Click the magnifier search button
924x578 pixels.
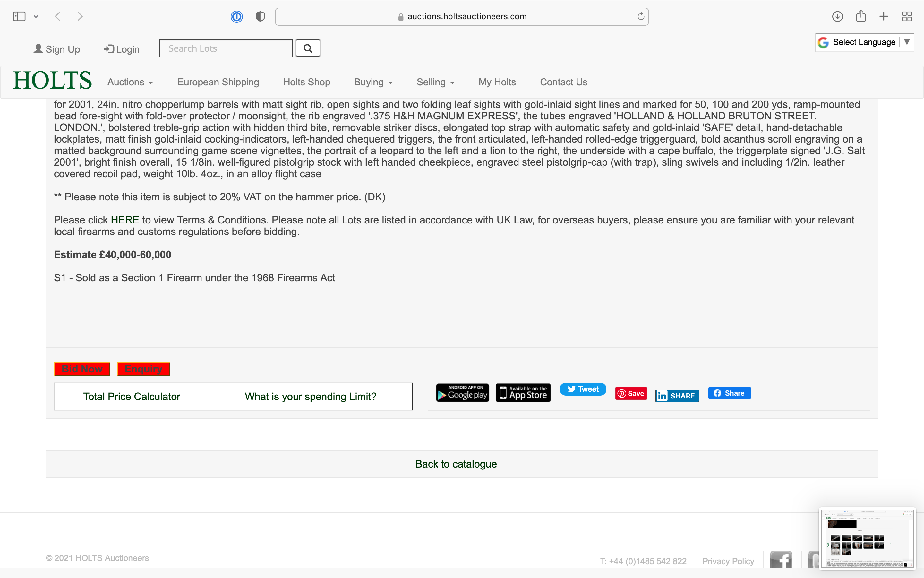[x=308, y=48]
